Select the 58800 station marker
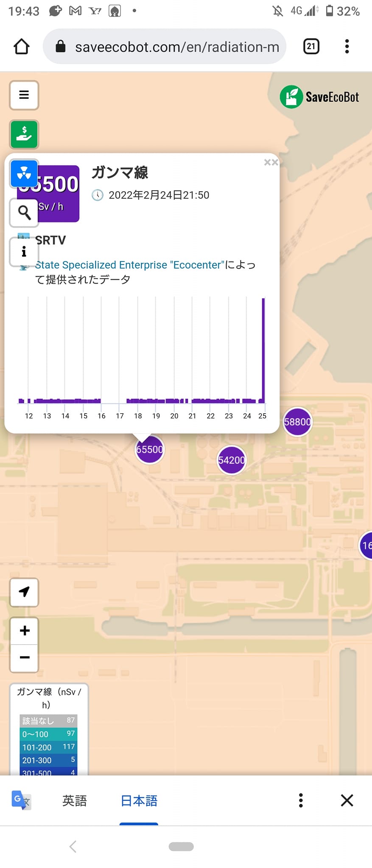The width and height of the screenshot is (372, 868). coord(297,422)
